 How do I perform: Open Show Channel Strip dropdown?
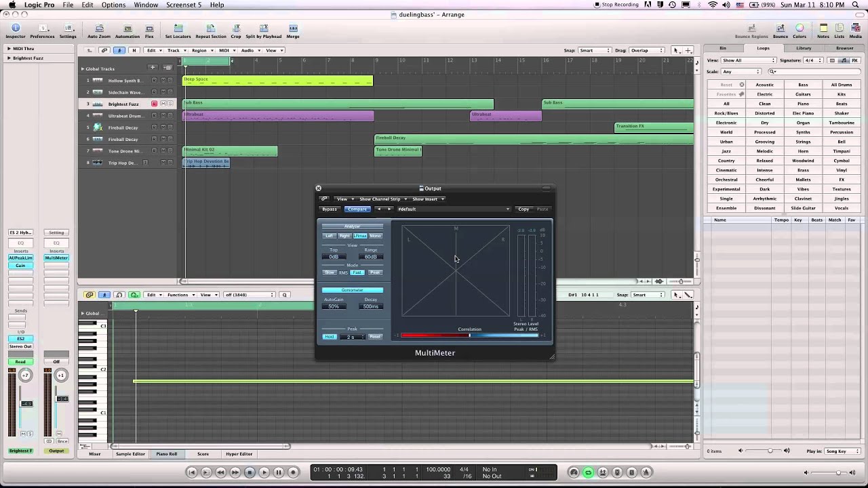(x=382, y=199)
